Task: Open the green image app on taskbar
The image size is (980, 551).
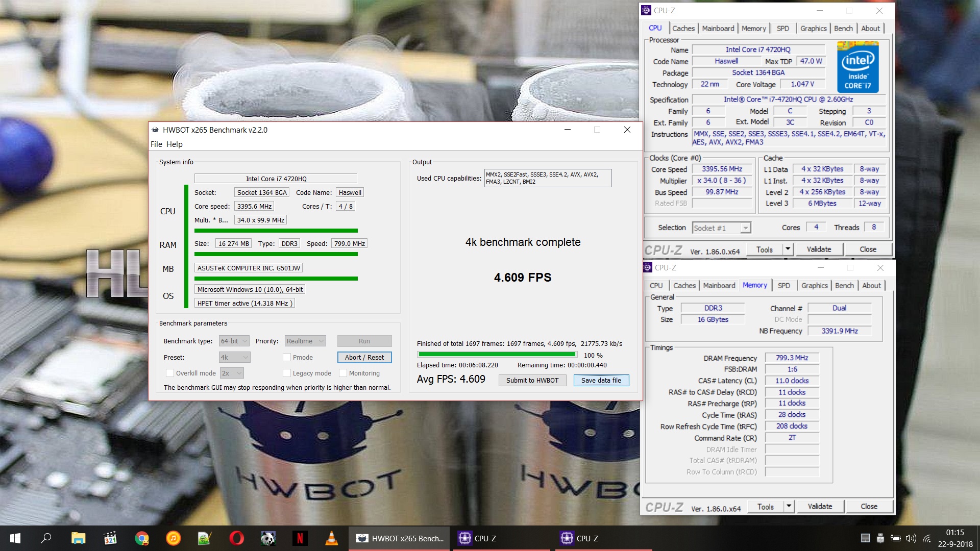Action: click(x=205, y=538)
